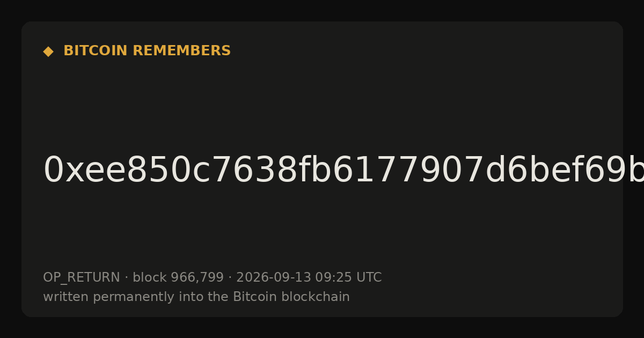Click the written permanently caption line

[x=196, y=297]
